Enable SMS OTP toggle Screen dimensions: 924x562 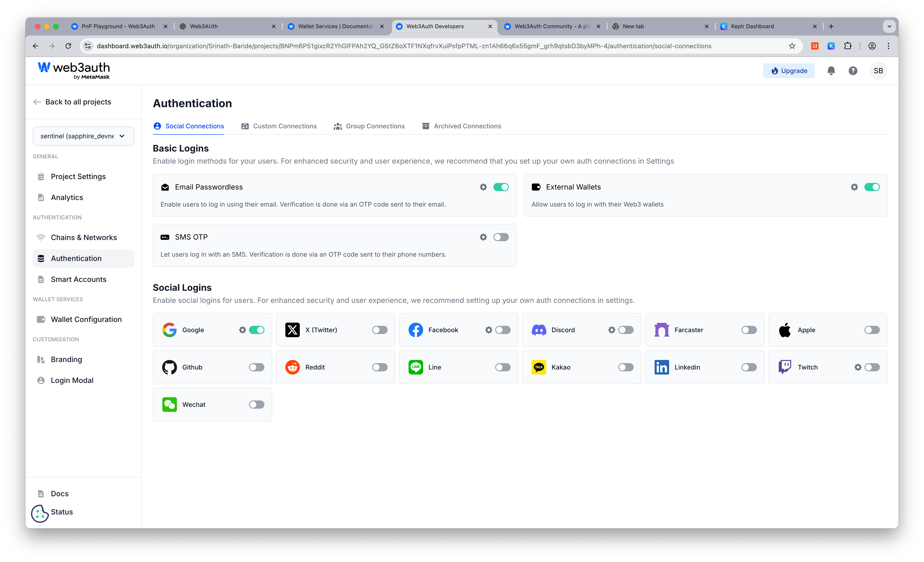[x=501, y=237]
